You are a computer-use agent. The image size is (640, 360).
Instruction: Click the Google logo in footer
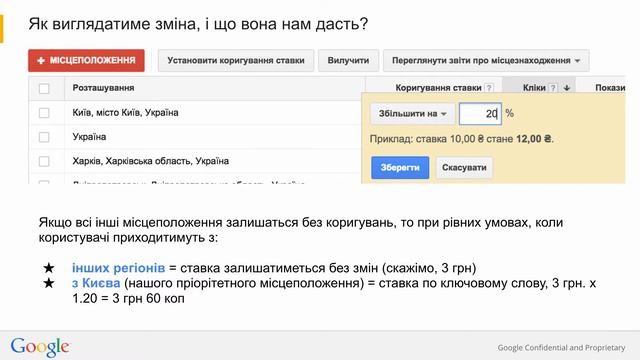coord(40,347)
